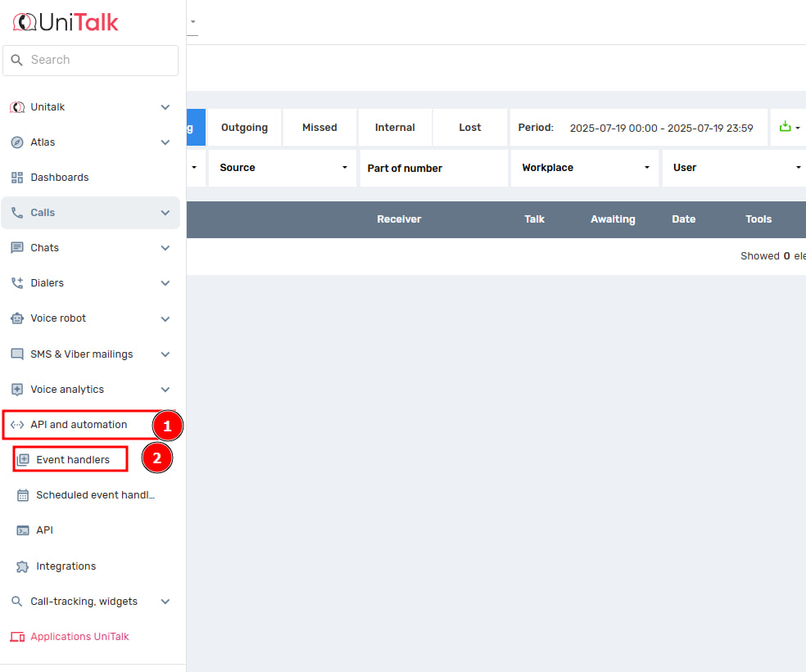Open the Source filter dropdown
Image resolution: width=806 pixels, height=672 pixels.
[283, 168]
